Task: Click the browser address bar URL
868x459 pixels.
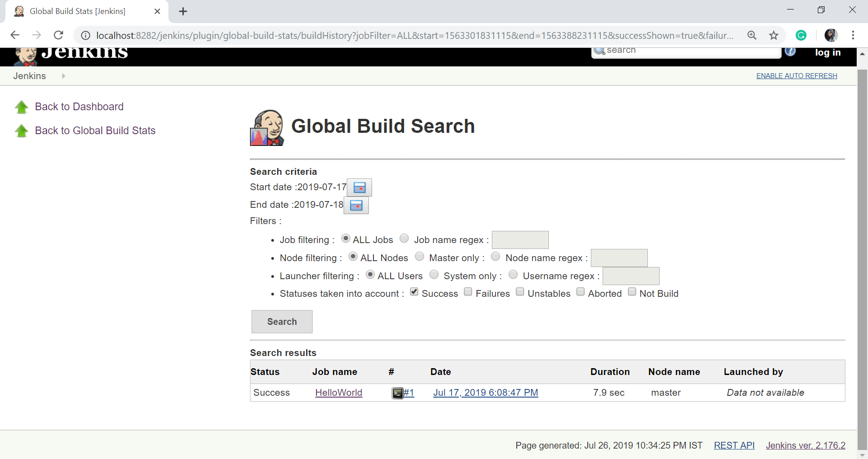Action: pos(415,35)
